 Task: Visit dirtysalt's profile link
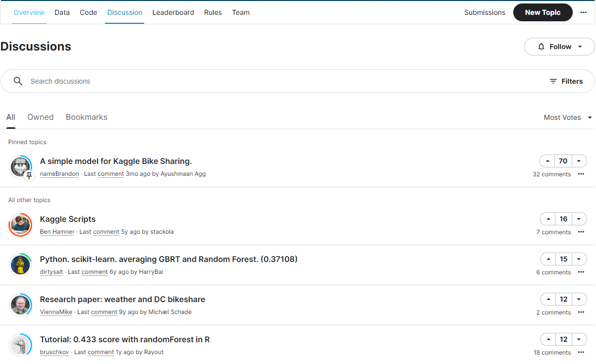click(52, 272)
